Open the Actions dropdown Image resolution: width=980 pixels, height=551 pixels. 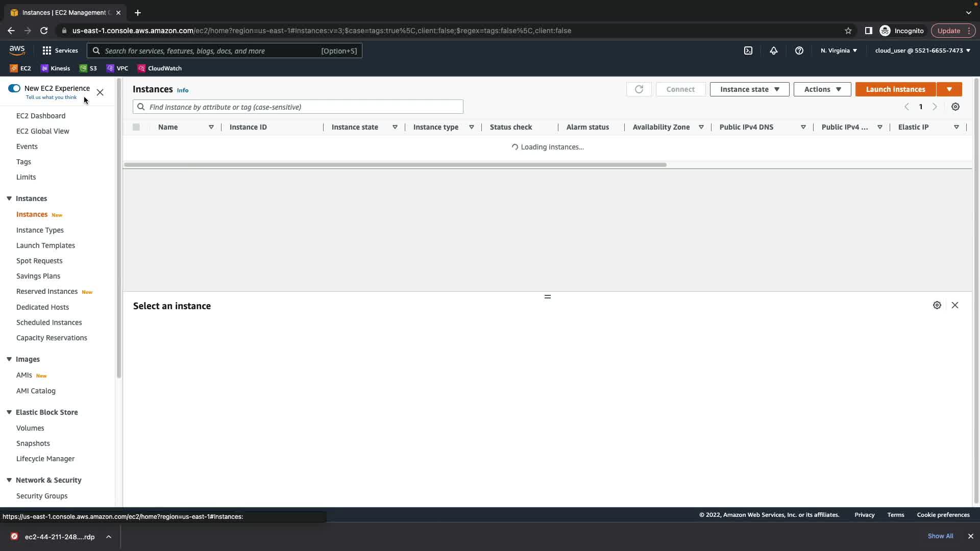tap(822, 89)
